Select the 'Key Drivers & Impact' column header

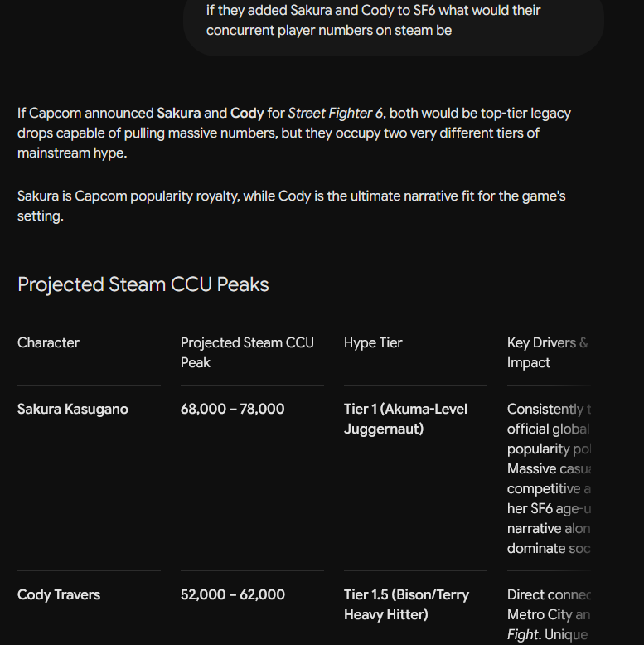548,352
